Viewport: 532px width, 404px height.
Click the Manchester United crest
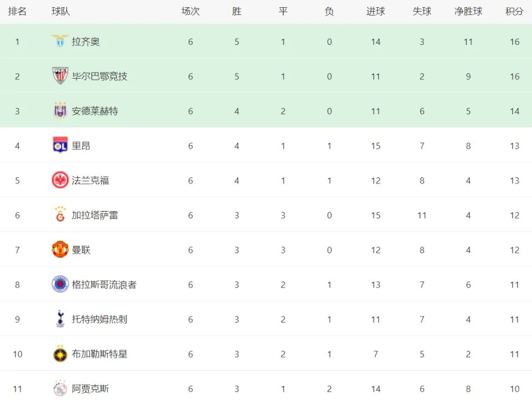pyautogui.click(x=60, y=249)
